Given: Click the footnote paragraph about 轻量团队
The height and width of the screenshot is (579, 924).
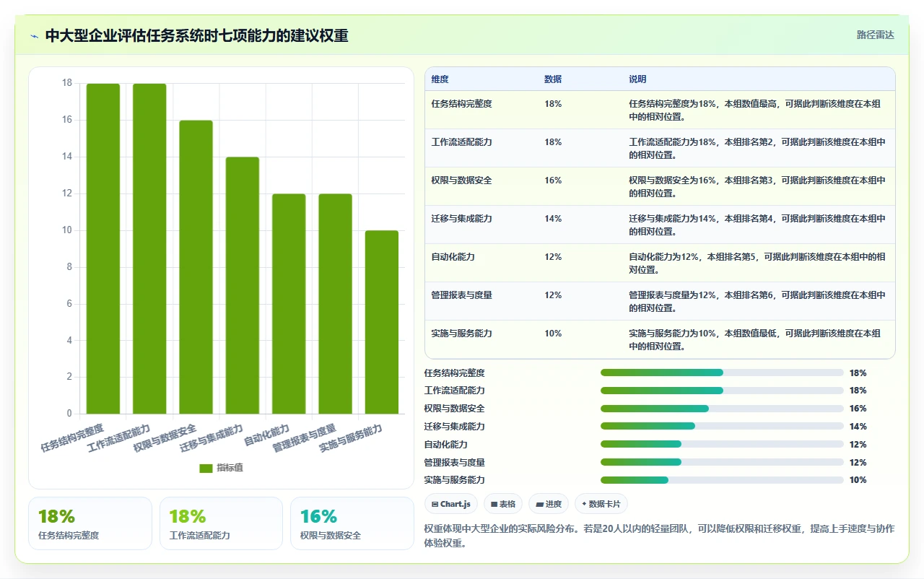Looking at the screenshot, I should [659, 535].
